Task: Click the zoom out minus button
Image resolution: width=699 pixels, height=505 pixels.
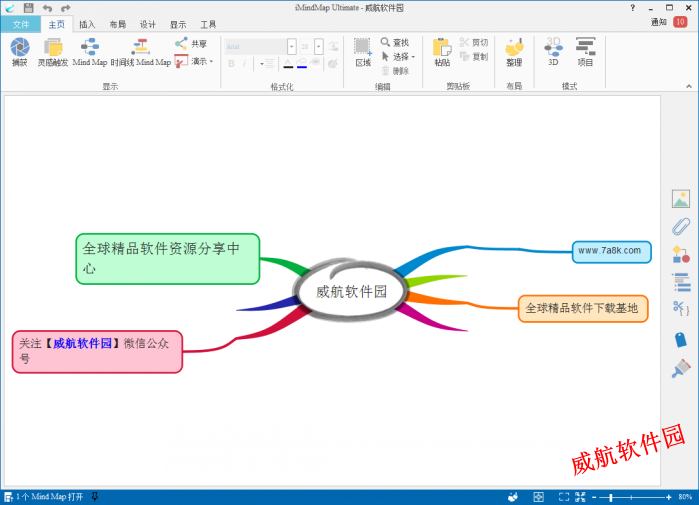Action: [594, 497]
